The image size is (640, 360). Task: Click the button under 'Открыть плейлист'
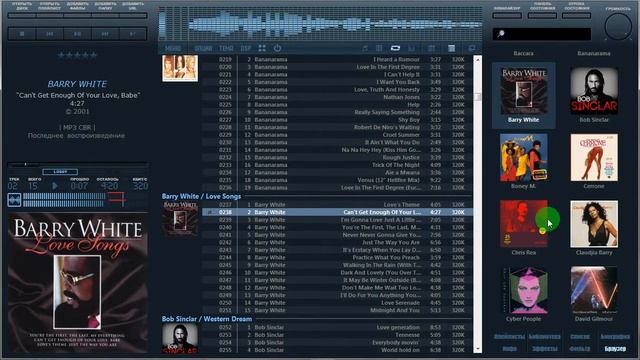click(x=49, y=16)
